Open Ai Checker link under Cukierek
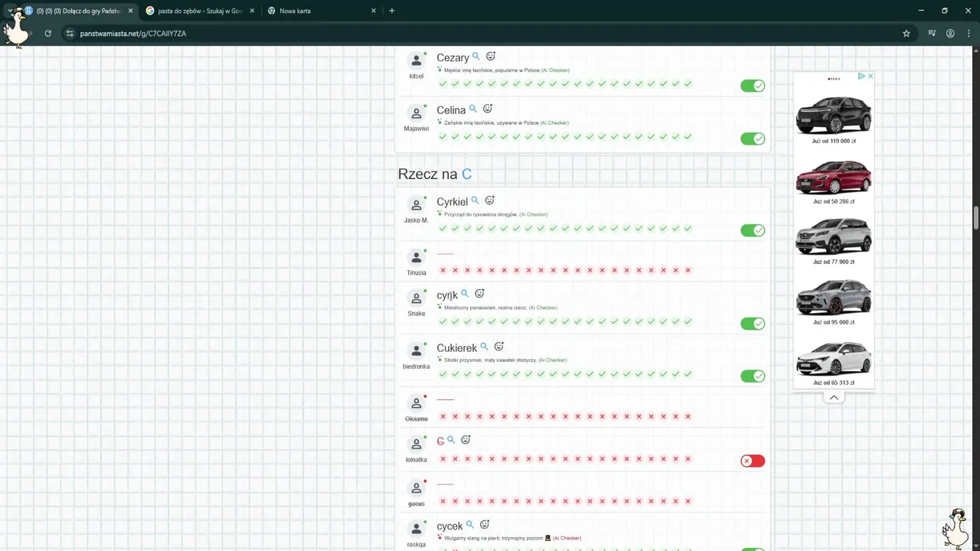 pyautogui.click(x=553, y=360)
